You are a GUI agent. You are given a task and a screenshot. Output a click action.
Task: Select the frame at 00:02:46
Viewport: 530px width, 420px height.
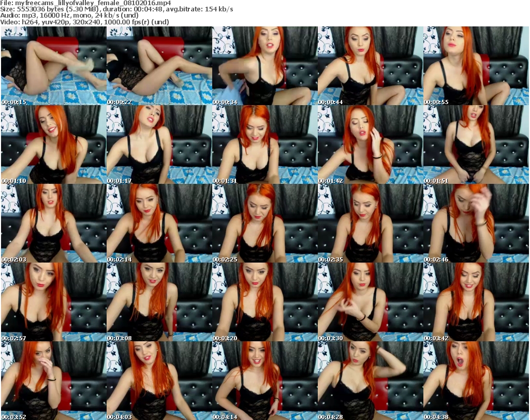tap(476, 223)
